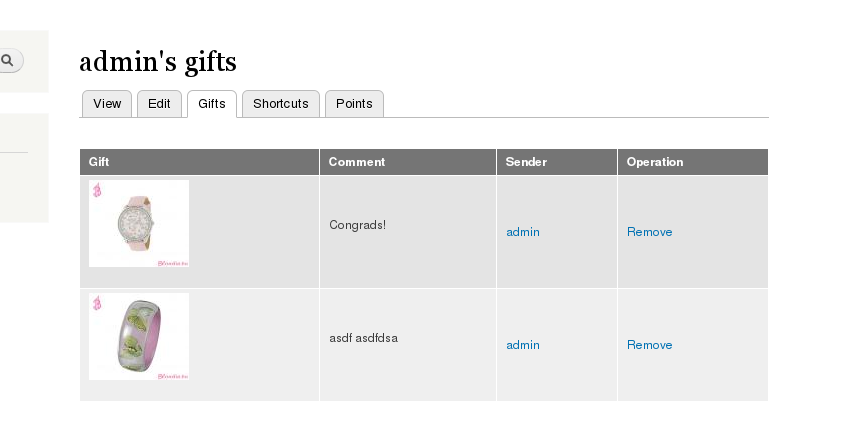Screen dimensions: 842x447
Task: Click the "admin's gifts" page title
Action: click(x=158, y=62)
